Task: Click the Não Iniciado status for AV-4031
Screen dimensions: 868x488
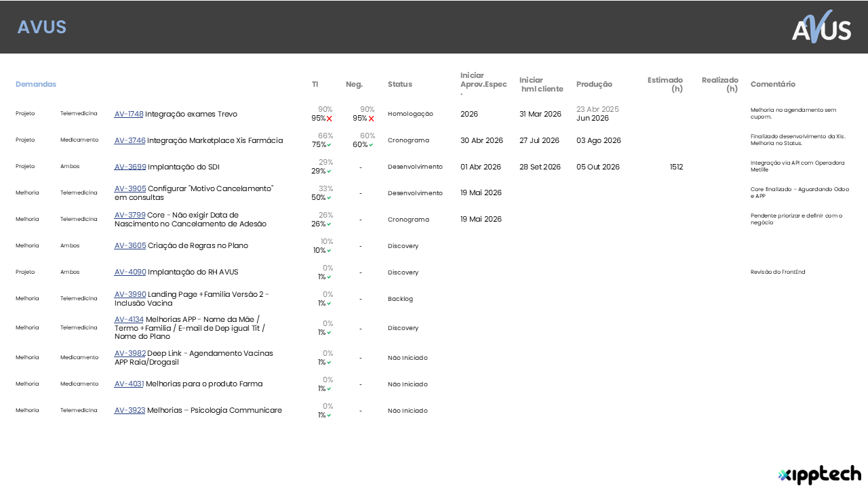Action: 408,384
